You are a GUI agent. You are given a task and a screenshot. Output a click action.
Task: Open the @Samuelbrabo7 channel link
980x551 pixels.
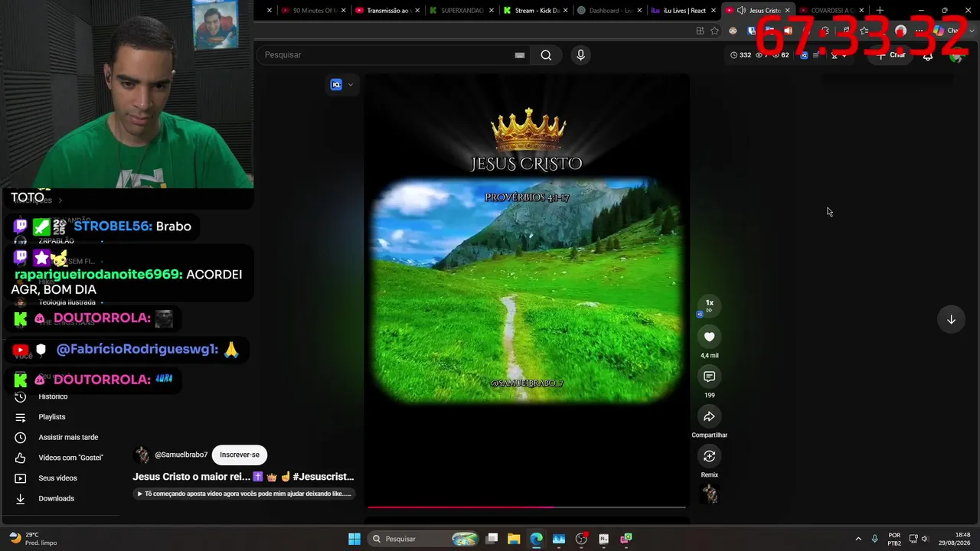(181, 455)
